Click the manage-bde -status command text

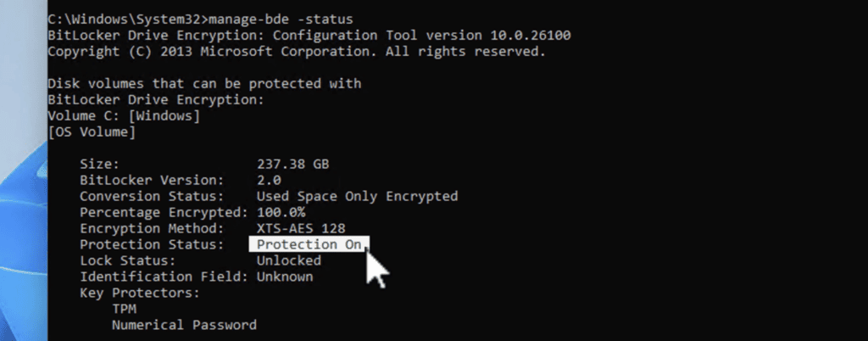[281, 20]
